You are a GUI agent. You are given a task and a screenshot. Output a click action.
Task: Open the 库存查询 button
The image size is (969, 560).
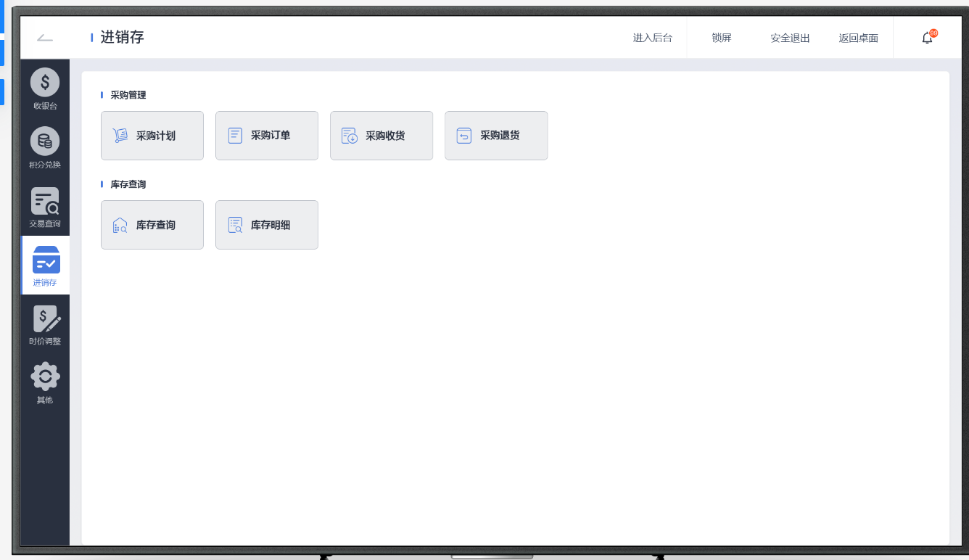point(152,225)
